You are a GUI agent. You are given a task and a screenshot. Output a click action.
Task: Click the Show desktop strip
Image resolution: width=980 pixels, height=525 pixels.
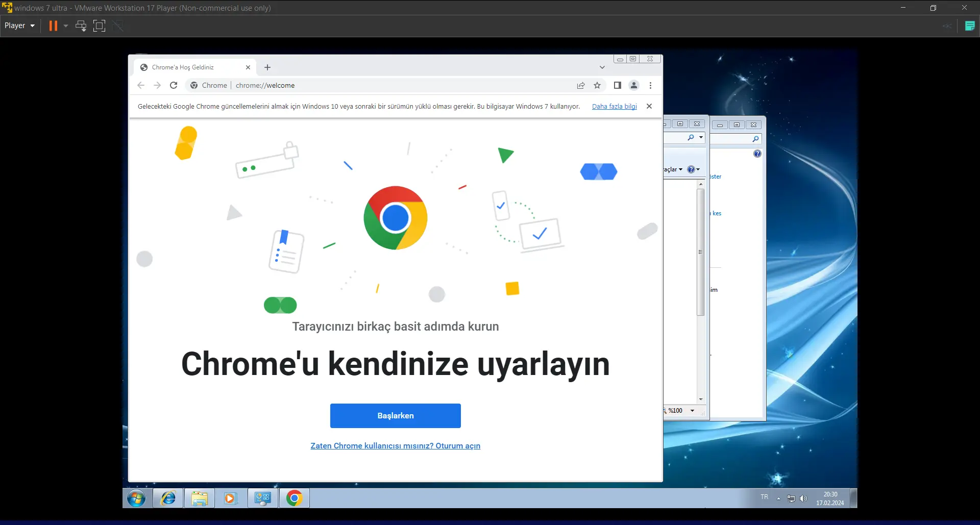click(x=853, y=498)
